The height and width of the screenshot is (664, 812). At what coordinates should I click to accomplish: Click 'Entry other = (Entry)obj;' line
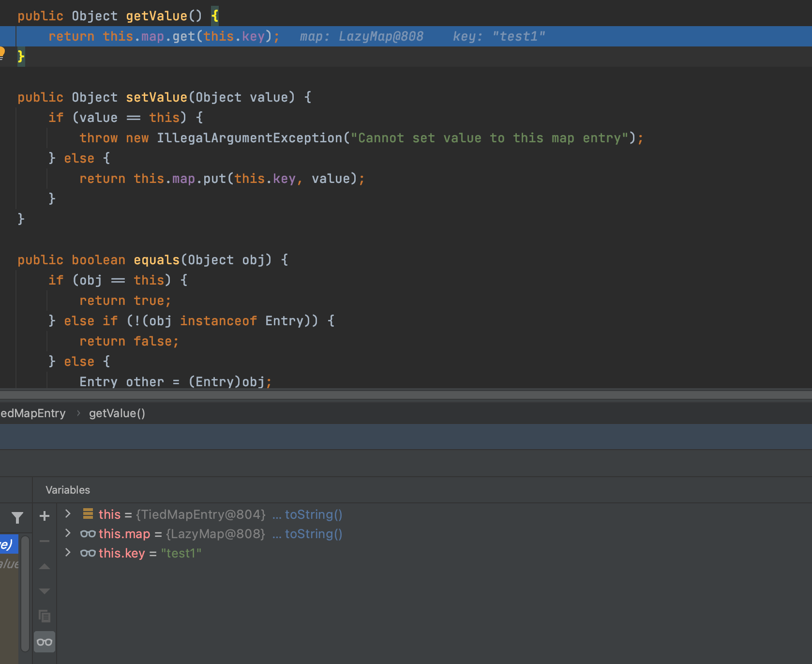[x=176, y=382]
